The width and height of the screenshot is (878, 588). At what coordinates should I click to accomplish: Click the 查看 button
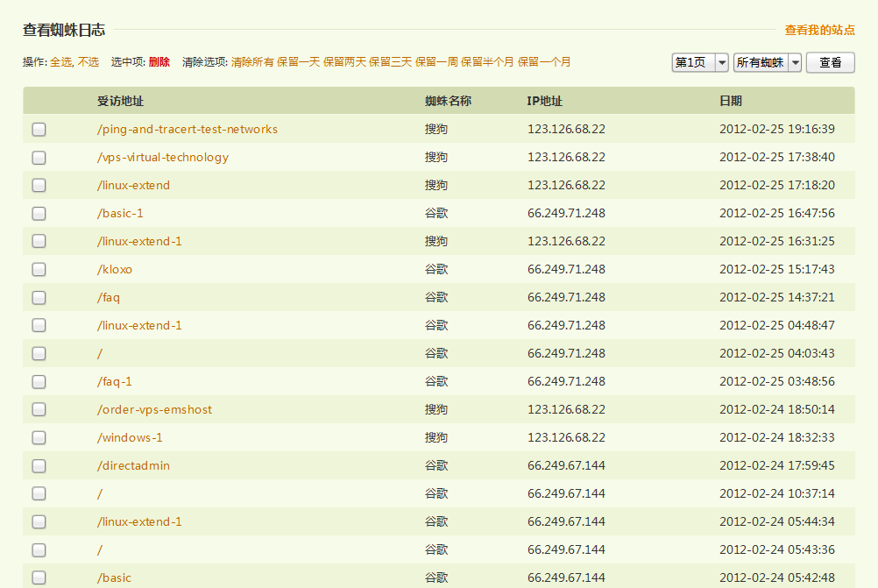tap(830, 62)
